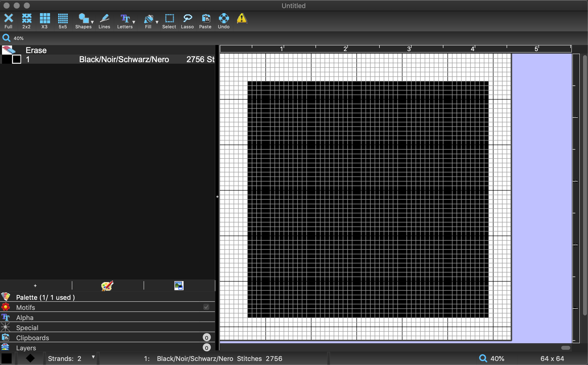The image size is (588, 365).
Task: Click the yellow warning triangle icon
Action: 242,18
